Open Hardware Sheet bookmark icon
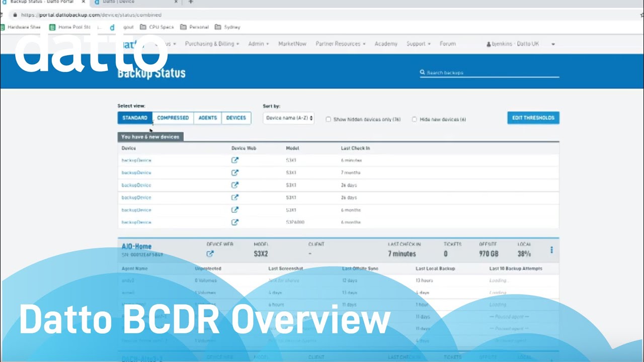This screenshot has width=644, height=362. (3, 27)
